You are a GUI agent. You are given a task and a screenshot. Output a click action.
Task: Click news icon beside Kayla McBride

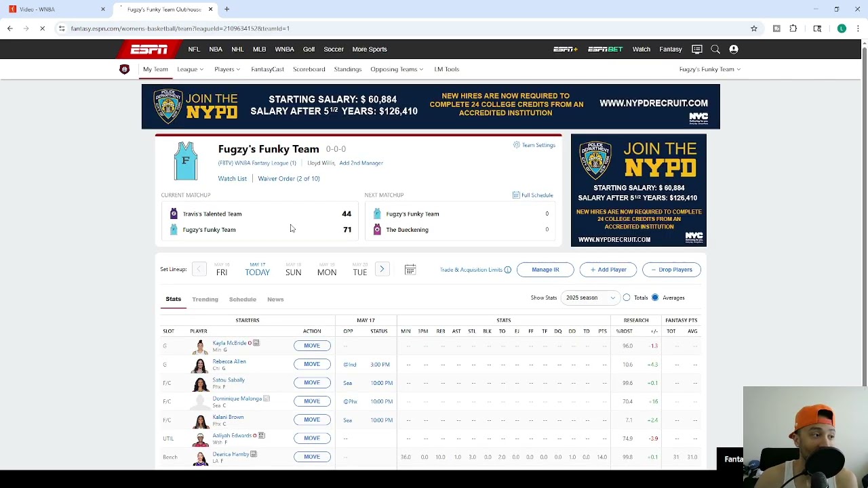[256, 343]
